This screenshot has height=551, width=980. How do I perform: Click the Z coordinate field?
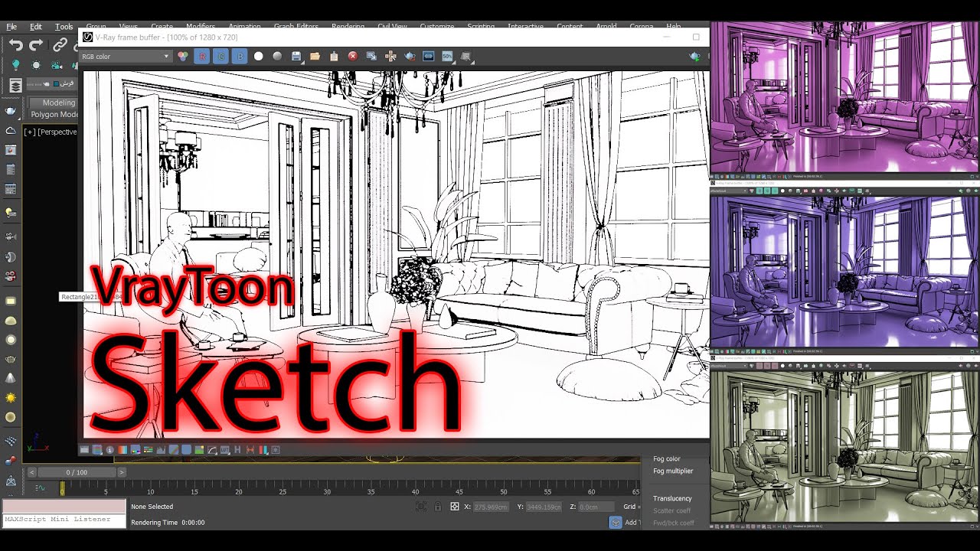pos(596,507)
